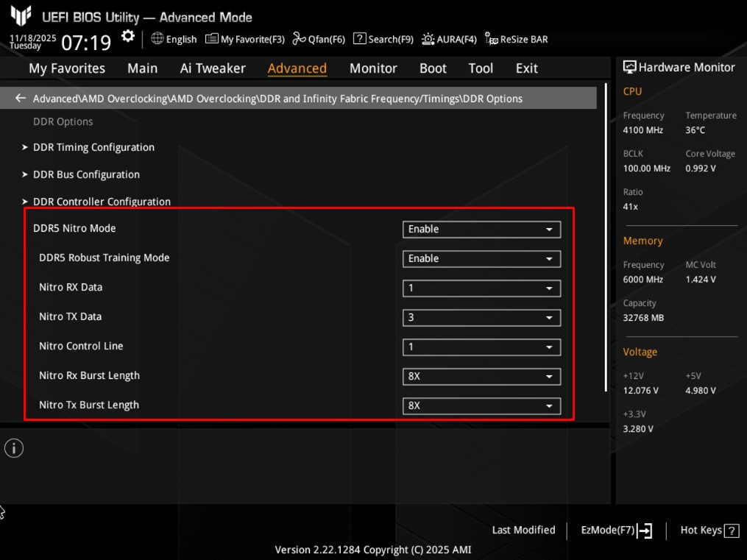Open My Favorite(F3) list
This screenshot has height=560, width=747.
[245, 39]
